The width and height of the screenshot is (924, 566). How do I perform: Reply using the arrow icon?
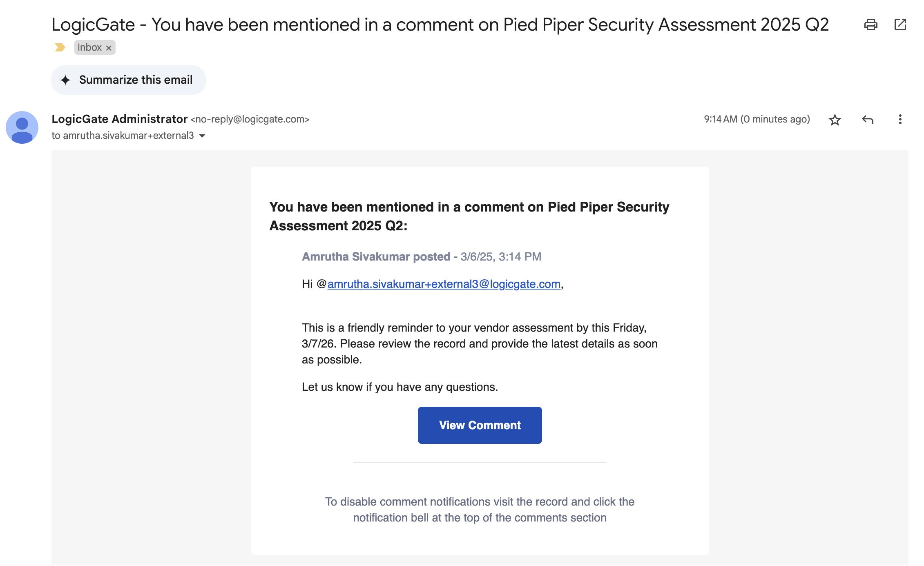click(868, 120)
